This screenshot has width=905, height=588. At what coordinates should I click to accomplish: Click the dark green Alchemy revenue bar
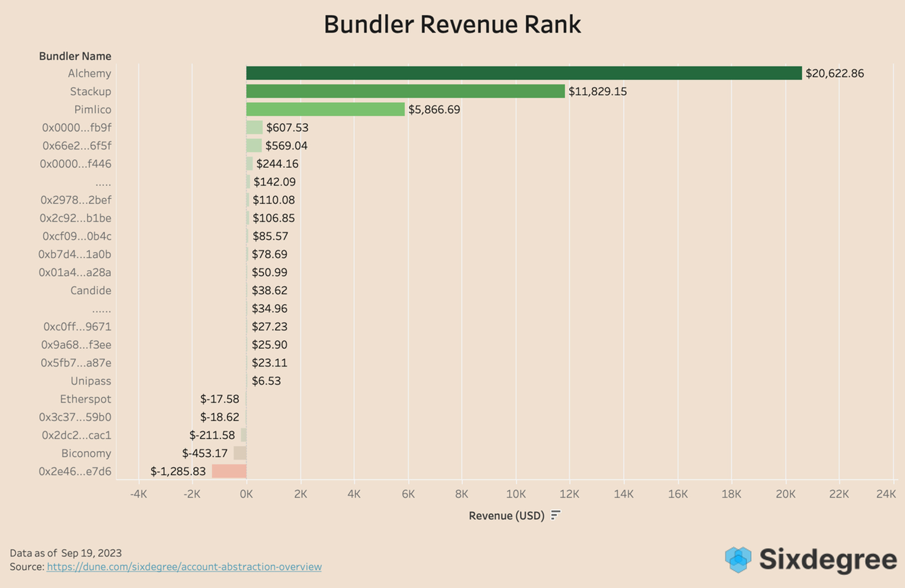coord(524,73)
